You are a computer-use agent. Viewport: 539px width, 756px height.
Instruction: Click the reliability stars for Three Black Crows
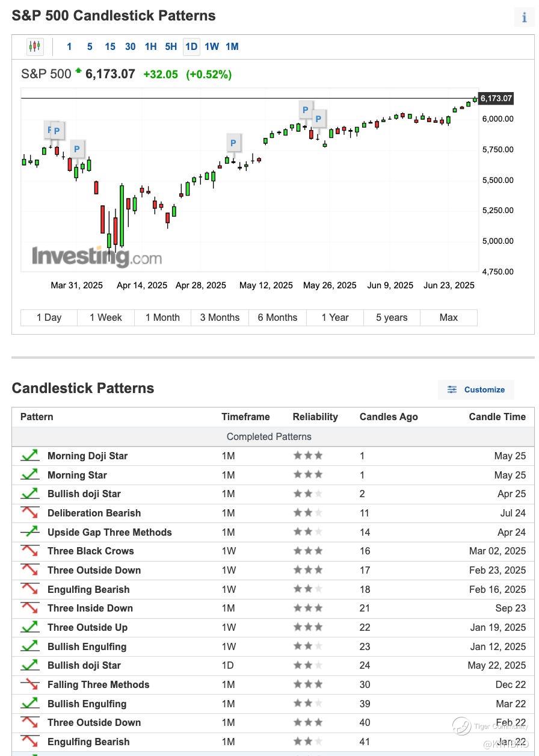point(308,551)
